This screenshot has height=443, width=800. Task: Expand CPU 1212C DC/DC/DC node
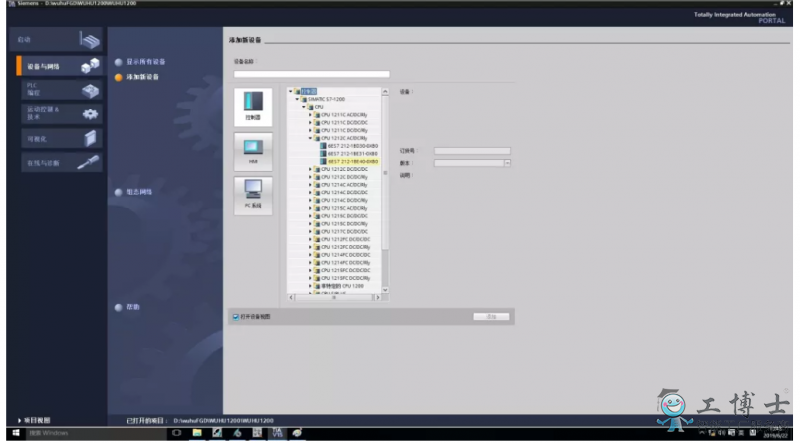(x=310, y=169)
